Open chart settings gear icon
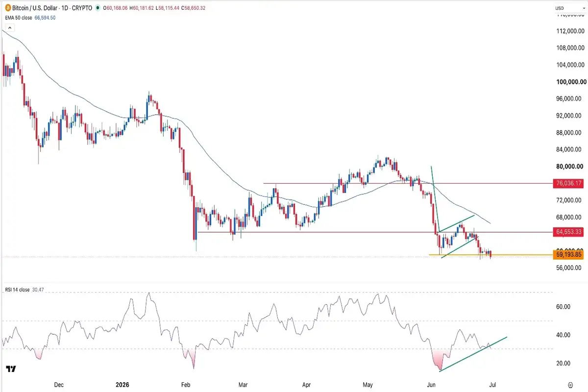The width and height of the screenshot is (588, 392). pos(570,385)
